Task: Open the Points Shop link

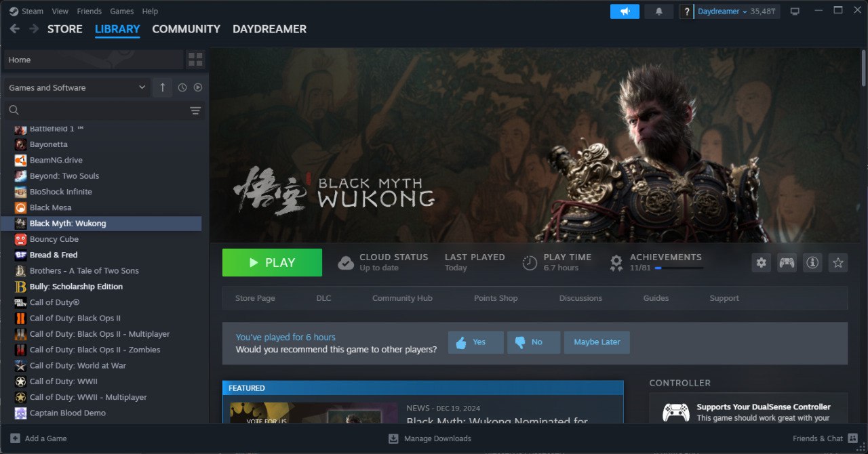Action: pyautogui.click(x=496, y=298)
